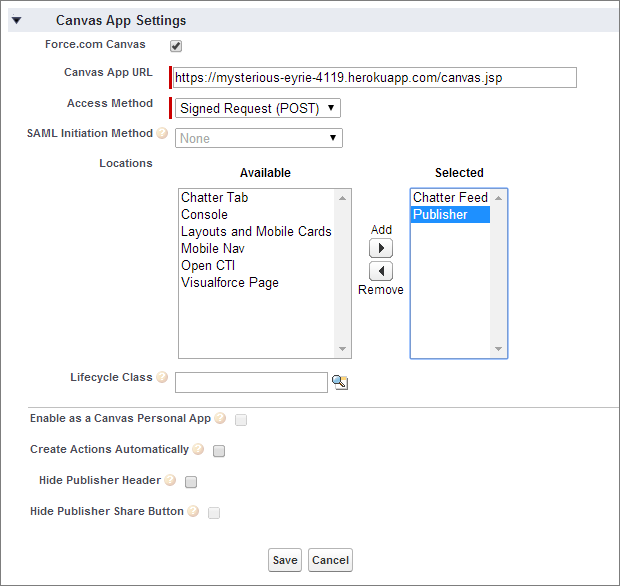Click the Lifecycle Class text field

coord(251,382)
